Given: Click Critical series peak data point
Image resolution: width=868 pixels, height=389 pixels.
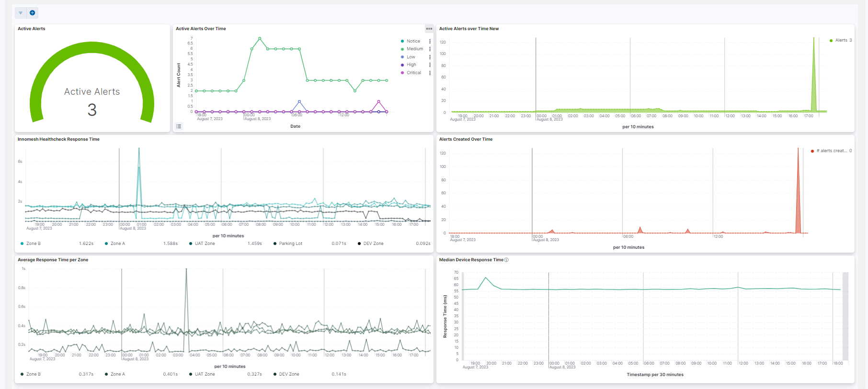Looking at the screenshot, I should [378, 101].
